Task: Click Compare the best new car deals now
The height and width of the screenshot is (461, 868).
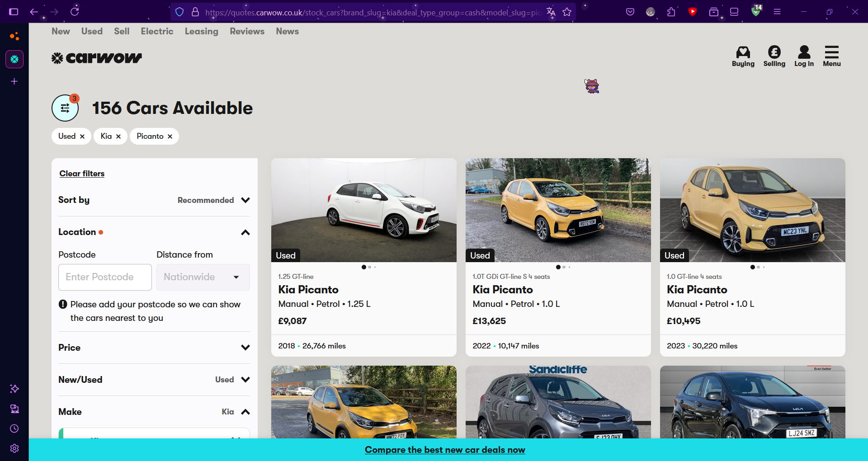Action: coord(445,450)
